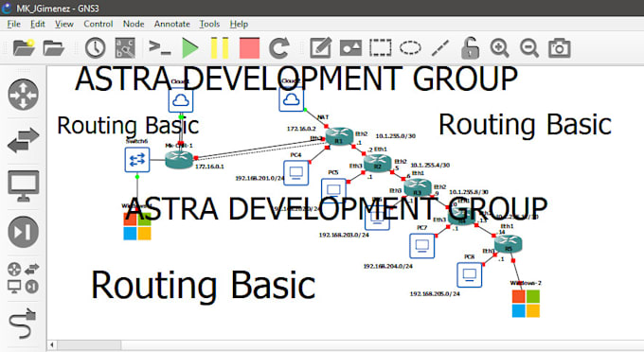Click the scrollbar left arrow
This screenshot has width=644, height=352.
(52, 345)
